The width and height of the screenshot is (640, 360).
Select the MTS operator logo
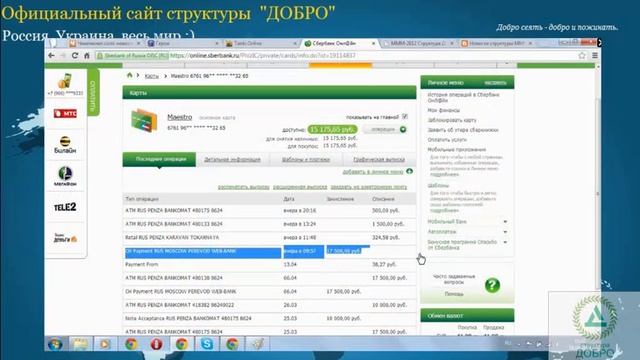click(x=65, y=113)
